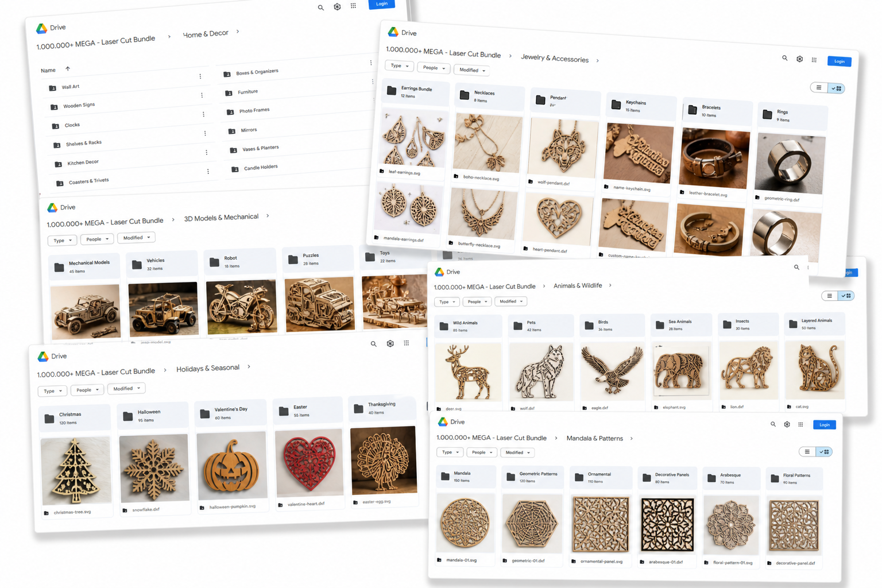Open the halloween-pumpkin.svg thumbnail
Screen dimensions: 882x588
click(x=232, y=466)
